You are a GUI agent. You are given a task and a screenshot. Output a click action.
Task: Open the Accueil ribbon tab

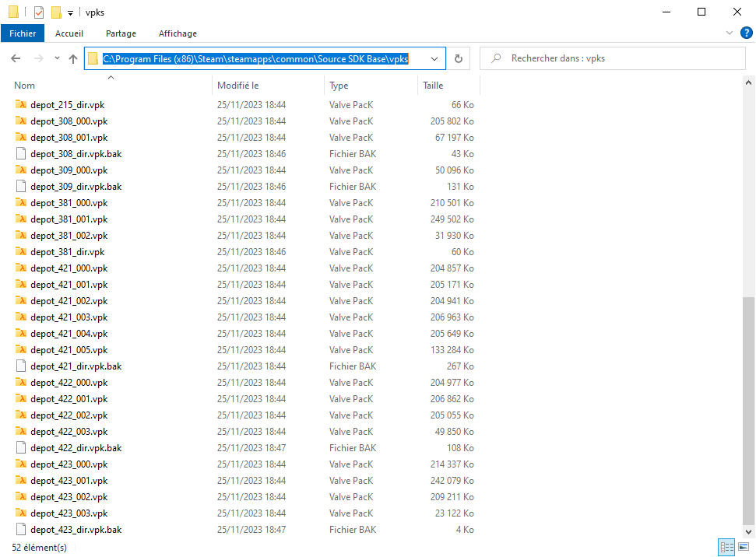click(x=69, y=33)
